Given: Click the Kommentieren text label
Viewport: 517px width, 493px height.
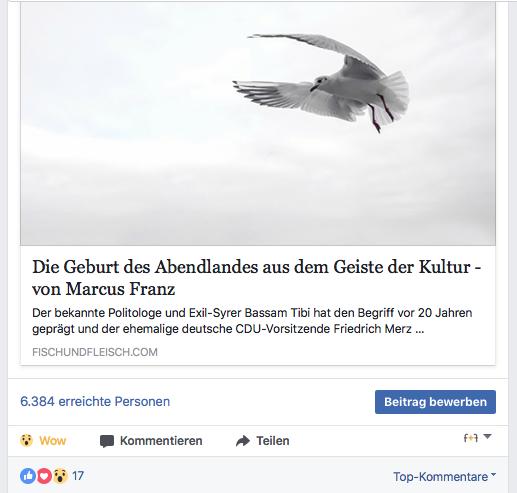Looking at the screenshot, I should click(x=161, y=441).
